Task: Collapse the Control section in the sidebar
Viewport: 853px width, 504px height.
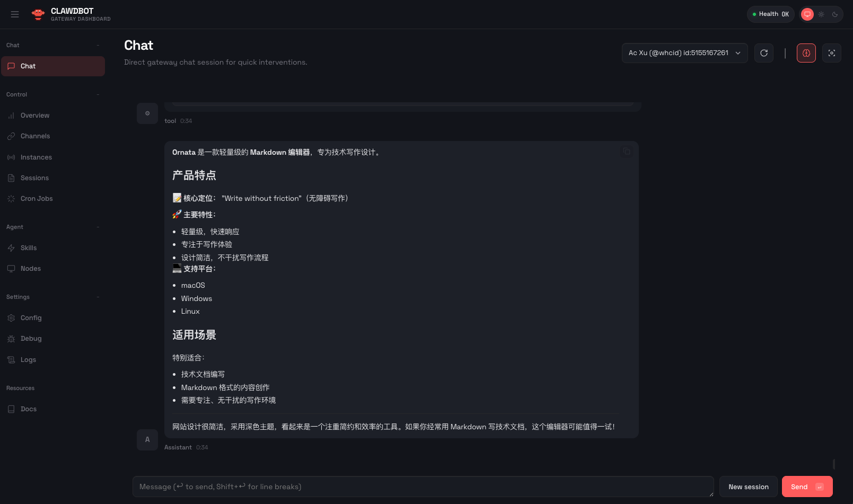Action: (x=98, y=94)
